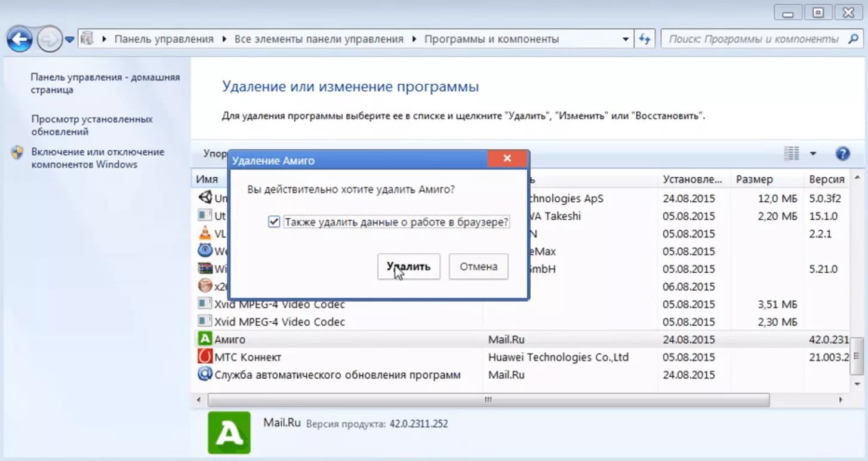Click Служба автоматического обновления программ icon
This screenshot has width=868, height=461.
205,374
